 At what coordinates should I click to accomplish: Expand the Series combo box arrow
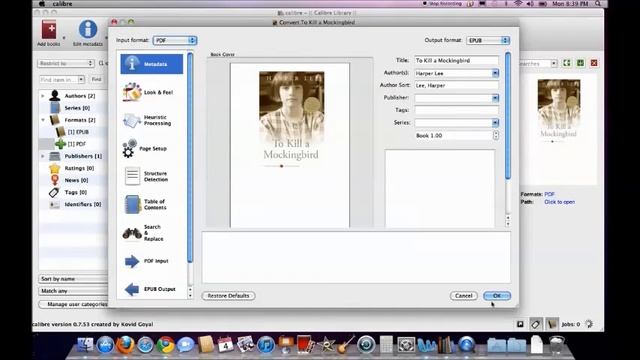tap(495, 122)
